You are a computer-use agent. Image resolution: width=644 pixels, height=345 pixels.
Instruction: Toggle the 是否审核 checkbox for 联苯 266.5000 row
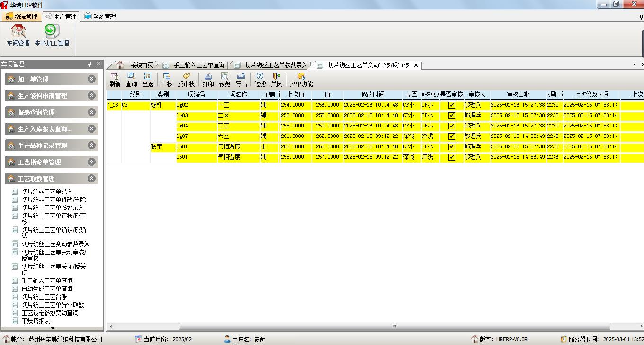451,147
